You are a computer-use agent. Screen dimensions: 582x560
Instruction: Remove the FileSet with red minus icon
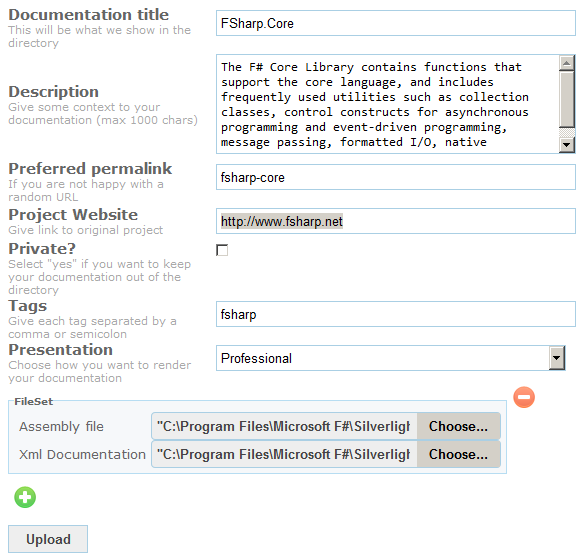pyautogui.click(x=524, y=397)
